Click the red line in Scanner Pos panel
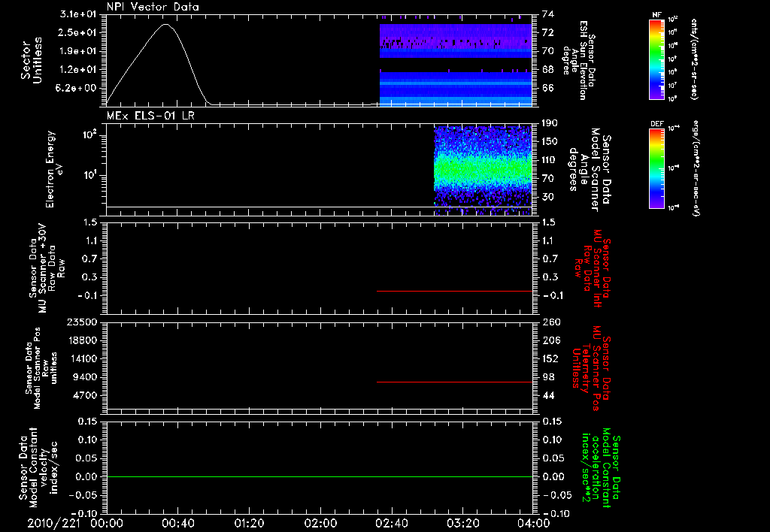This screenshot has height=532, width=770. 454,382
